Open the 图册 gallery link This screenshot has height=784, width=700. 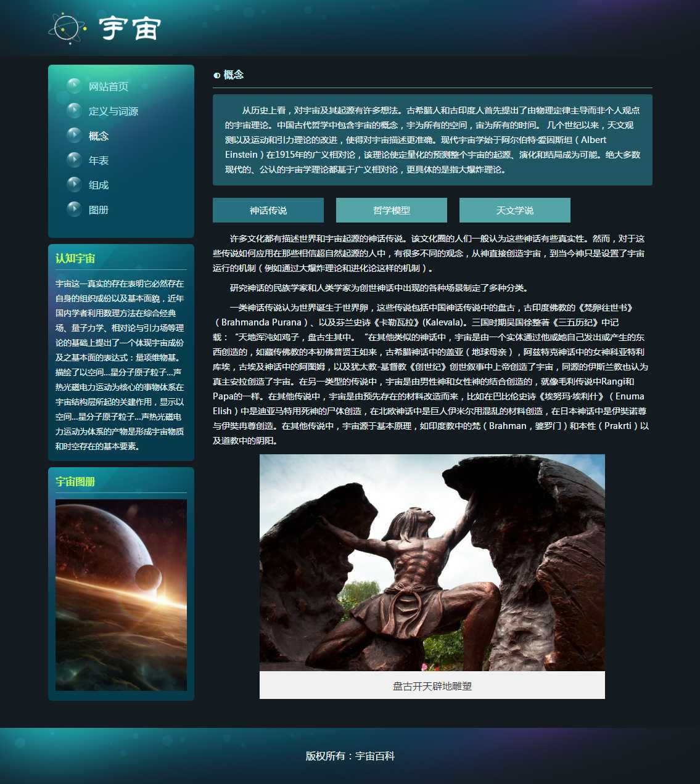[99, 210]
